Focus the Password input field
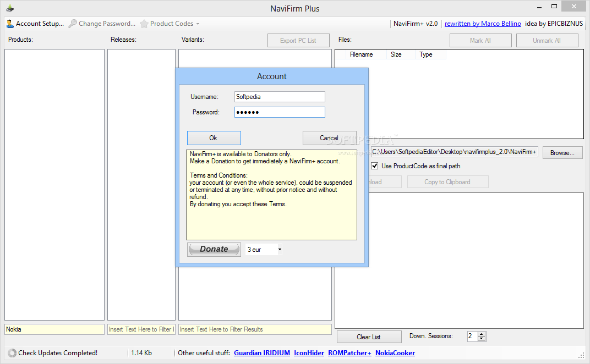Screen dimensions: 590x364 click(x=280, y=112)
